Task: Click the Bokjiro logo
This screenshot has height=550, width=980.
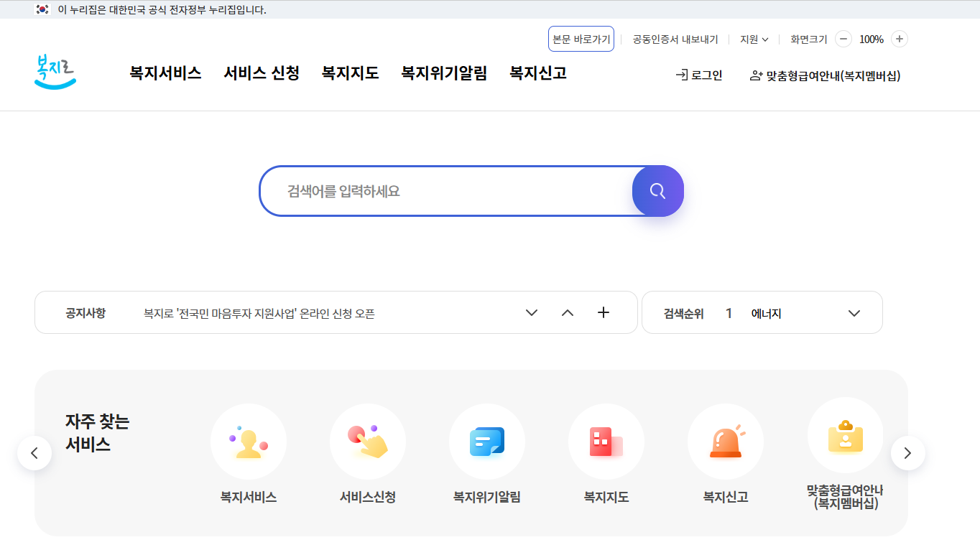Action: point(55,72)
